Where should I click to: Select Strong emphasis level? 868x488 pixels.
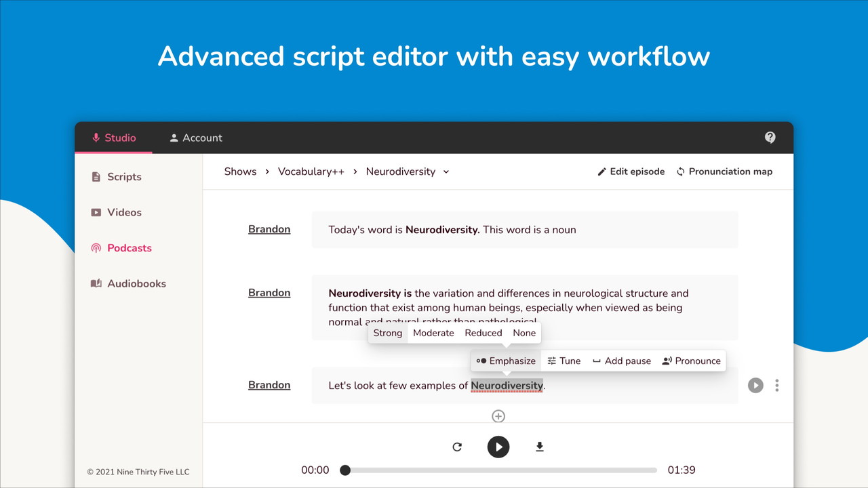click(x=388, y=333)
